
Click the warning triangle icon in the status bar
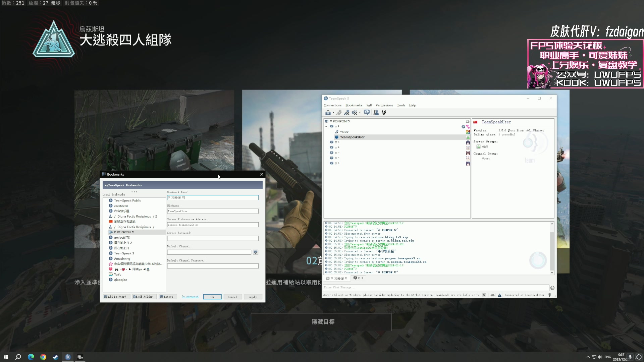coord(499,295)
